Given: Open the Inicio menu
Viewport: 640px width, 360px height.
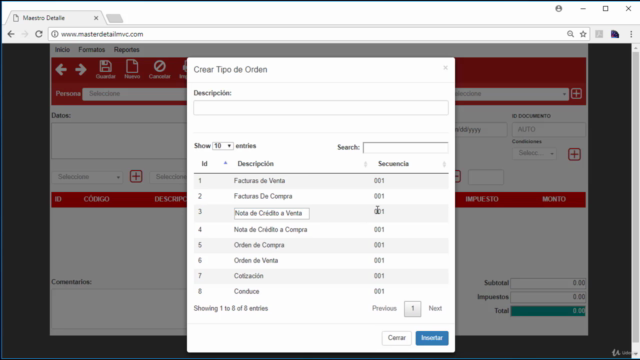Looking at the screenshot, I should click(x=62, y=50).
